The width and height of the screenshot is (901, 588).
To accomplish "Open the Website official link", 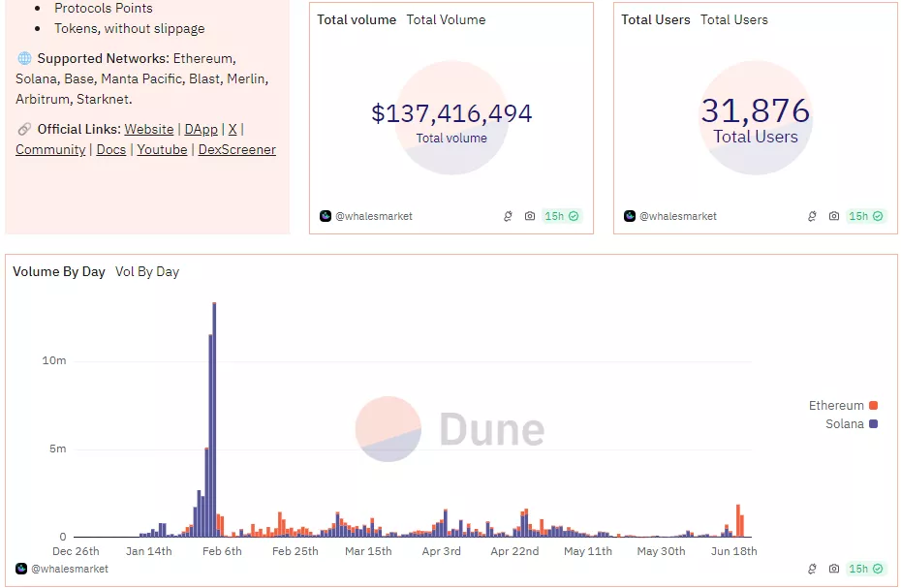I will pyautogui.click(x=149, y=129).
